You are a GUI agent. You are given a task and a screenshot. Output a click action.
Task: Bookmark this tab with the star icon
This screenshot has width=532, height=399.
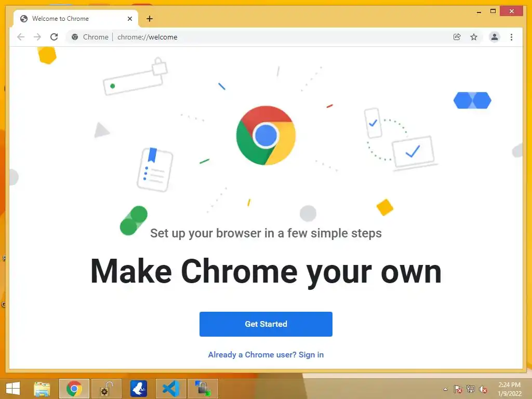pyautogui.click(x=474, y=37)
